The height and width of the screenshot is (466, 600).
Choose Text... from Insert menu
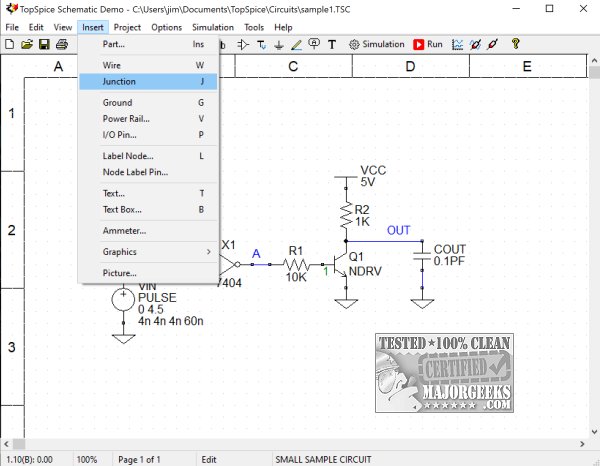click(148, 194)
